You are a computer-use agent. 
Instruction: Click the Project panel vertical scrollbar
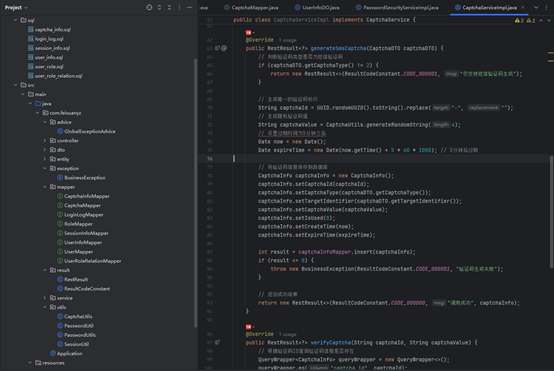[x=195, y=193]
